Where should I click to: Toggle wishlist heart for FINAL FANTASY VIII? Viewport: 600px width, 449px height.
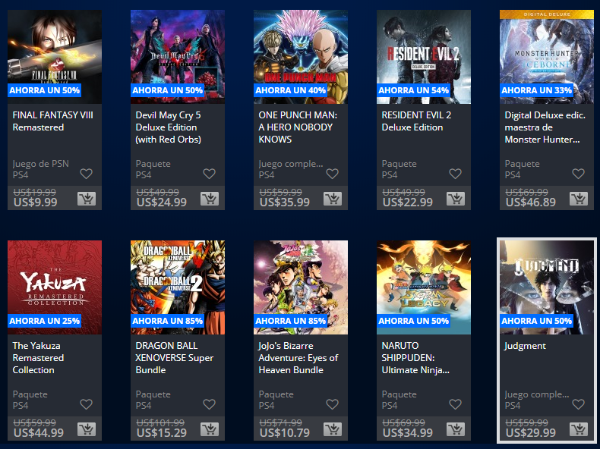(x=86, y=174)
